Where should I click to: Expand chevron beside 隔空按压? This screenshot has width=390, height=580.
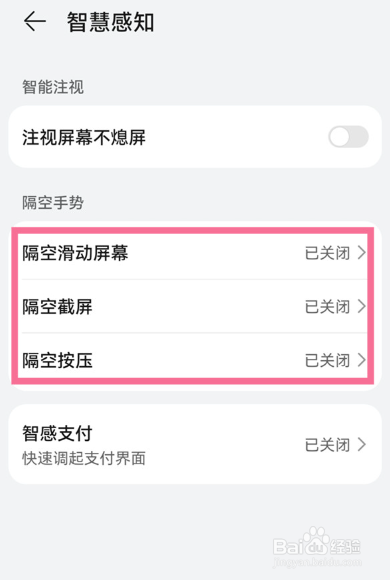[362, 360]
